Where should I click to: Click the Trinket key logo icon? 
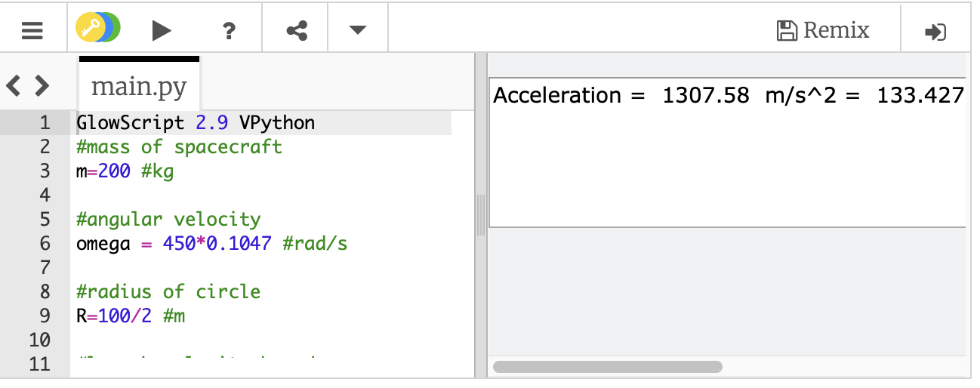[x=98, y=29]
